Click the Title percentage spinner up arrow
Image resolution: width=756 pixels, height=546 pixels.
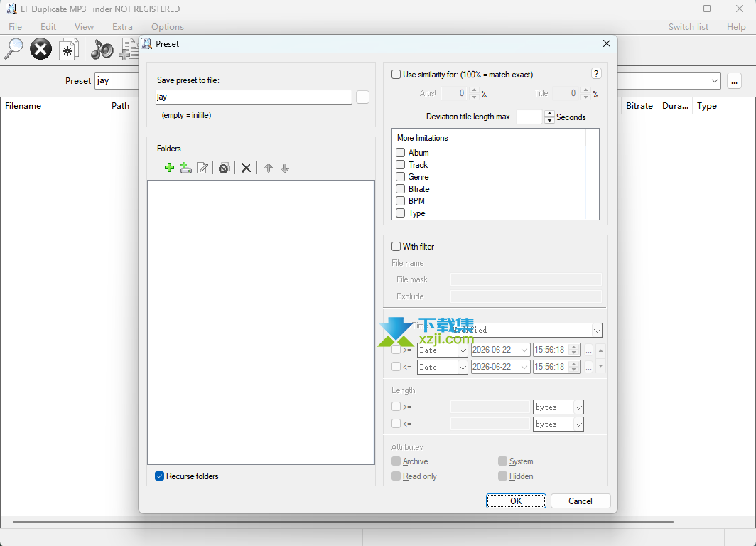coord(585,90)
